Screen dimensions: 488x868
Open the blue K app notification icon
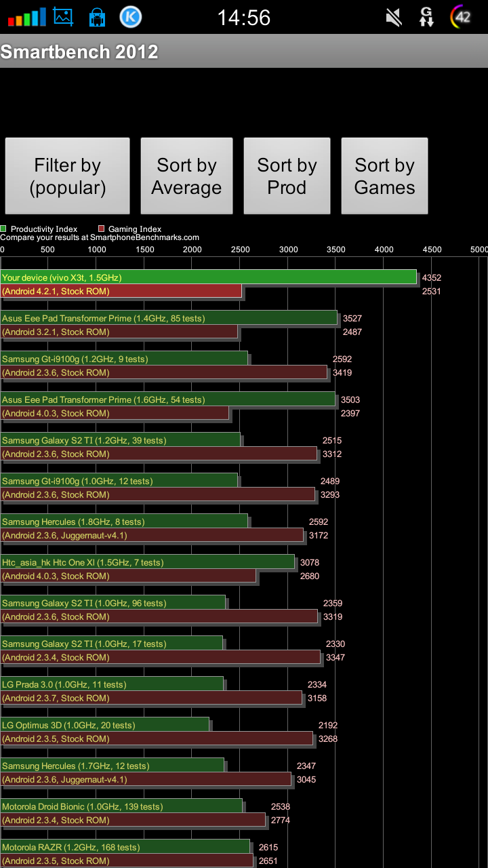click(x=131, y=17)
